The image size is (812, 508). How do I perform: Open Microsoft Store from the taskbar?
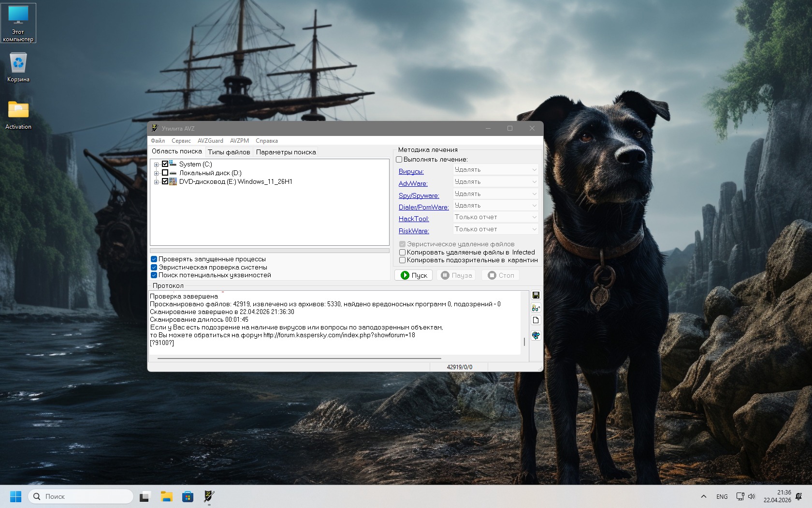point(188,496)
